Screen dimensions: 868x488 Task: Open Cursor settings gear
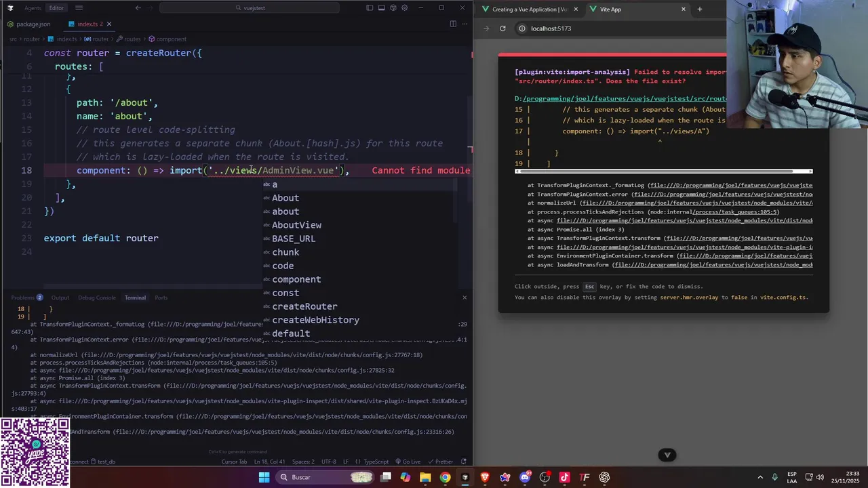[x=405, y=8]
